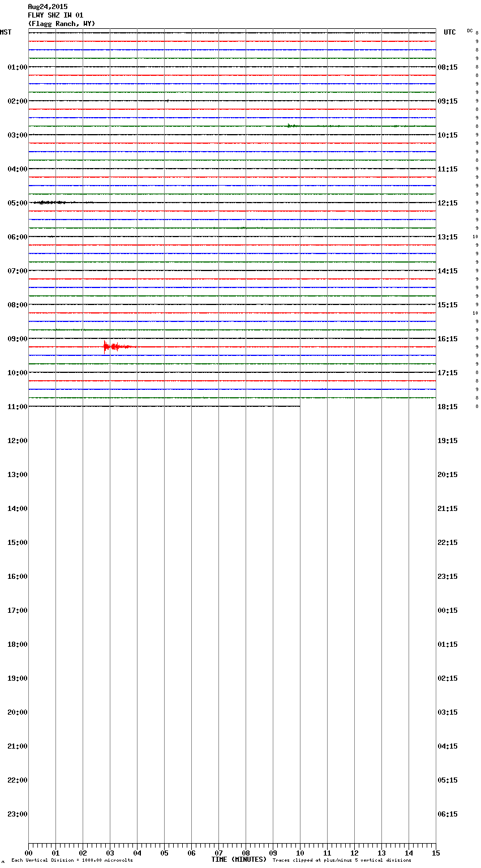Select the 12:00 MST row label
481x868 pixels.
tap(17, 441)
